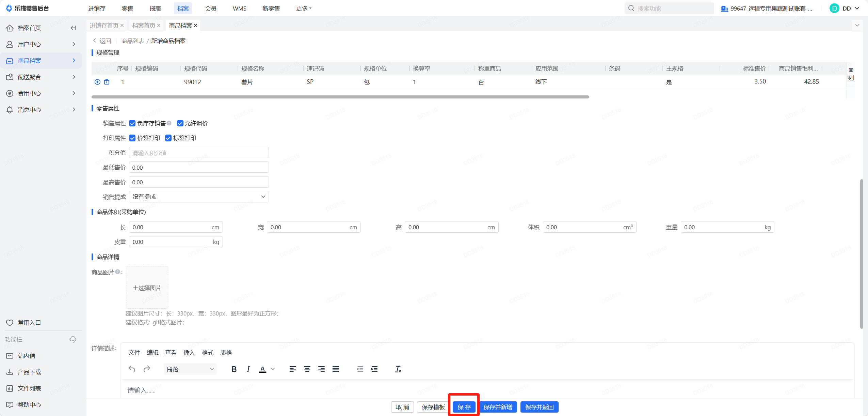Go back via 返回 link
Screen dimensions: 868x416
[102, 41]
